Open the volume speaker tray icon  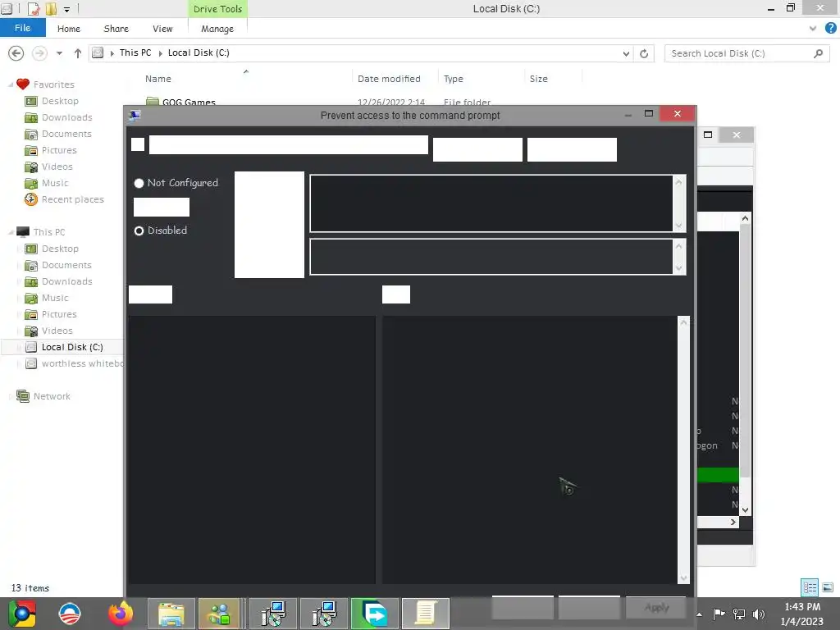click(759, 614)
